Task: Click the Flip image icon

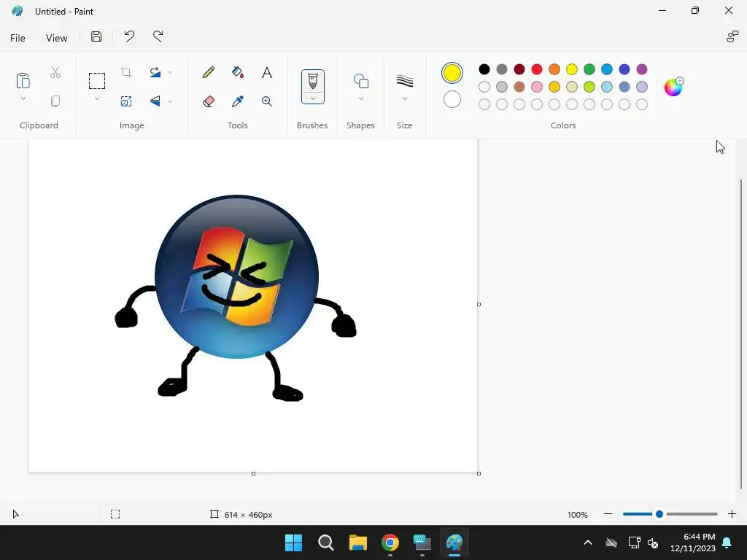Action: [x=155, y=101]
